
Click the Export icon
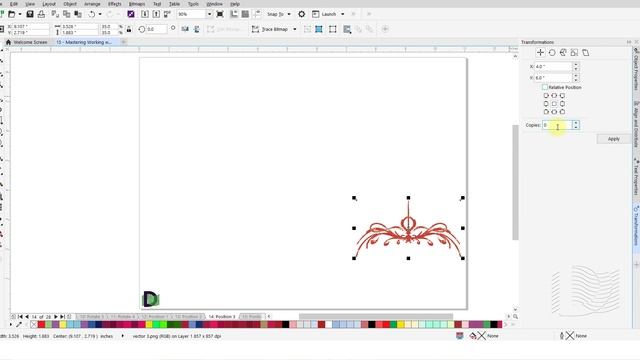pos(156,14)
